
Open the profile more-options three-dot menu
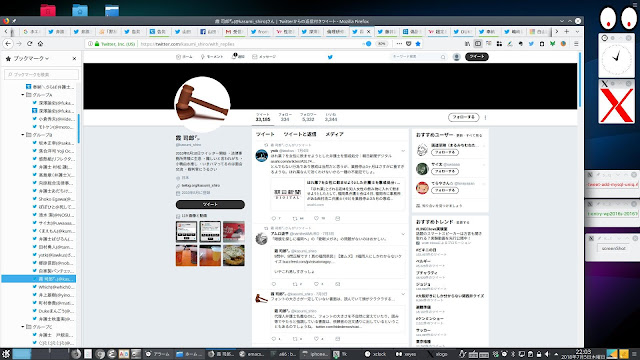pos(485,118)
